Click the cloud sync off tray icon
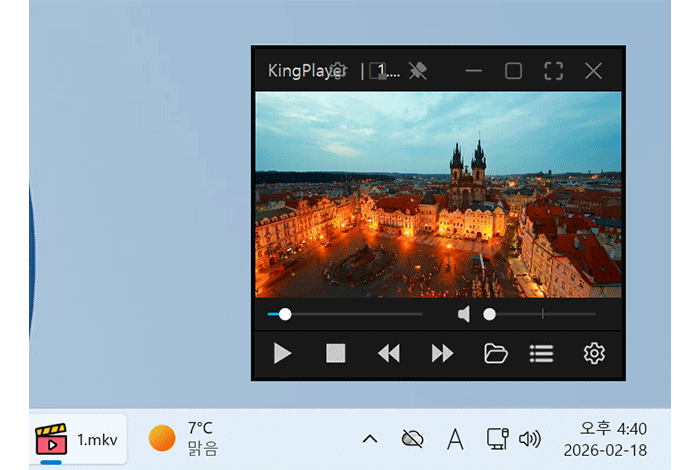Image resolution: width=700 pixels, height=470 pixels. coord(412,439)
